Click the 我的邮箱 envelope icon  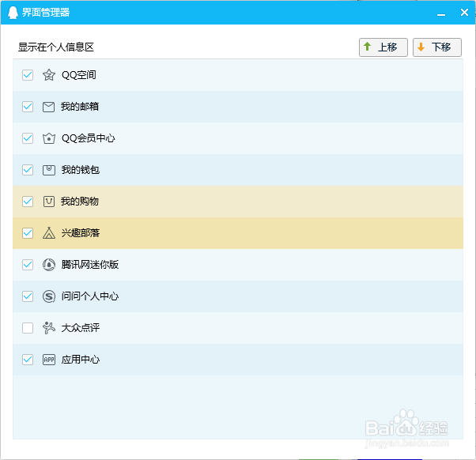[x=48, y=107]
